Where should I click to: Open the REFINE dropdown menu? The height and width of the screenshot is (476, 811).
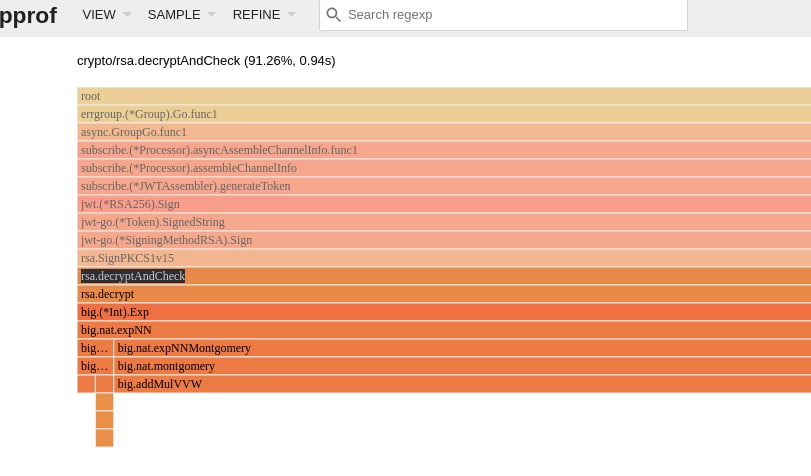(x=264, y=14)
